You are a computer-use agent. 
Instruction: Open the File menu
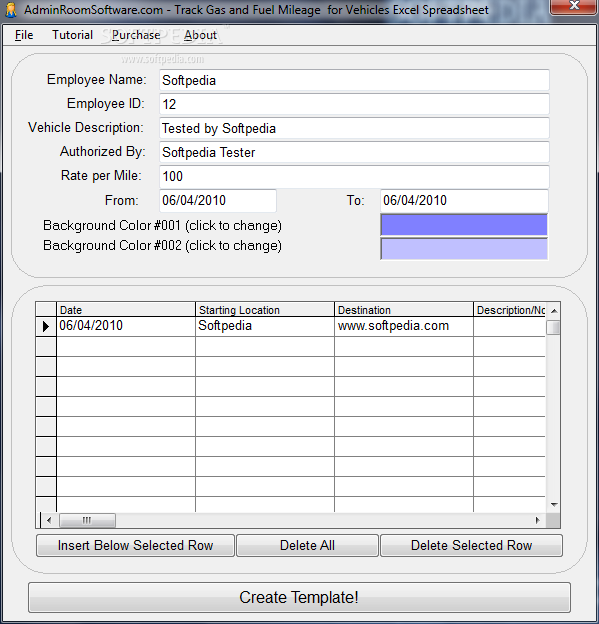tap(24, 35)
